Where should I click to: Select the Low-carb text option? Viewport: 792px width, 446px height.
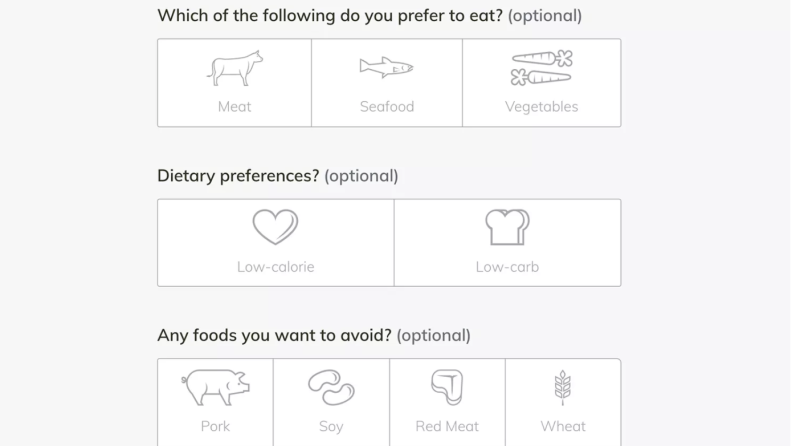point(507,267)
